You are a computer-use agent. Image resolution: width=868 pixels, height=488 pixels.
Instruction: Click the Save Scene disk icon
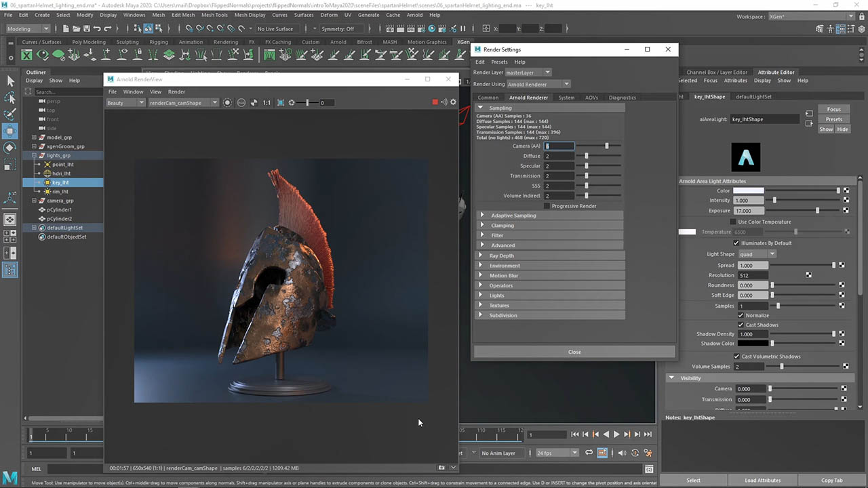point(86,28)
